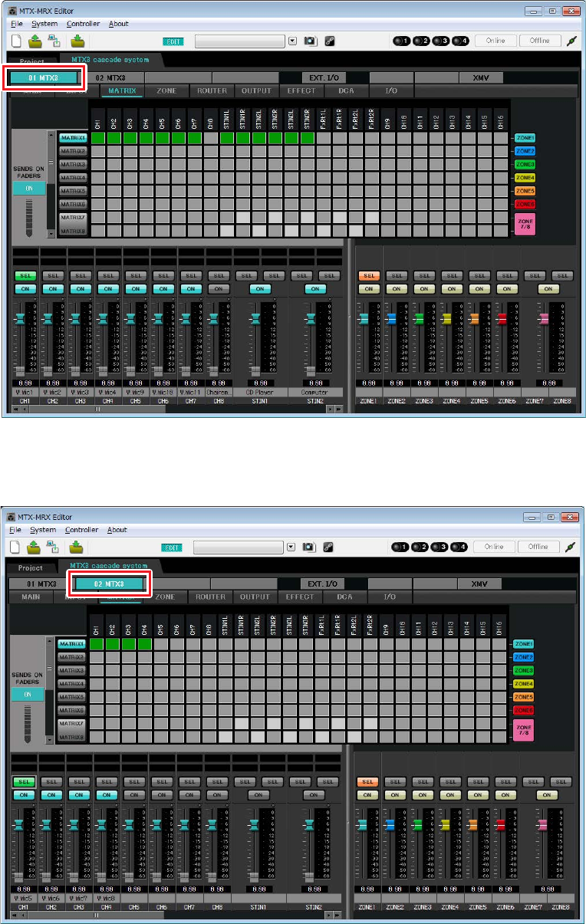
Task: Switch to the EFFECT tab in the lower window
Action: coord(300,597)
